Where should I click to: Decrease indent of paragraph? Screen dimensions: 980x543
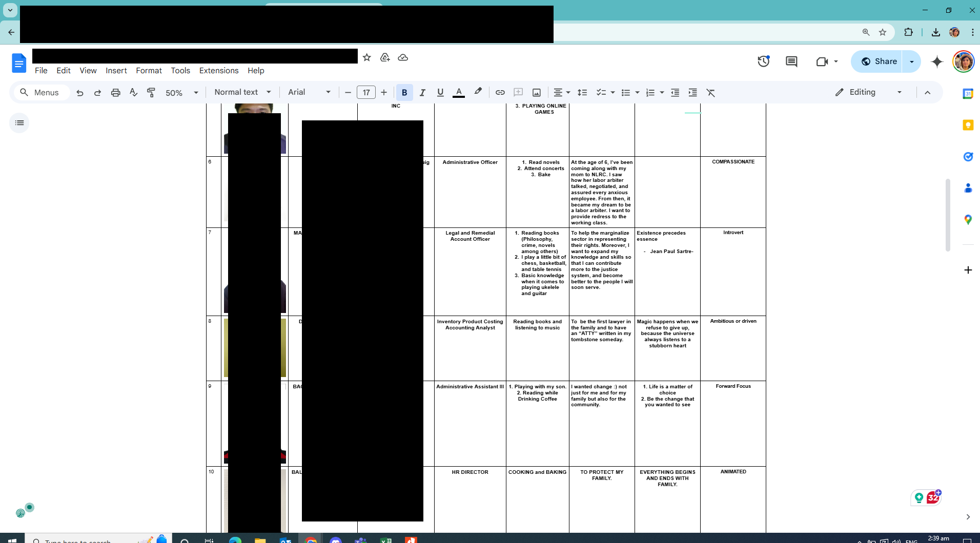675,93
